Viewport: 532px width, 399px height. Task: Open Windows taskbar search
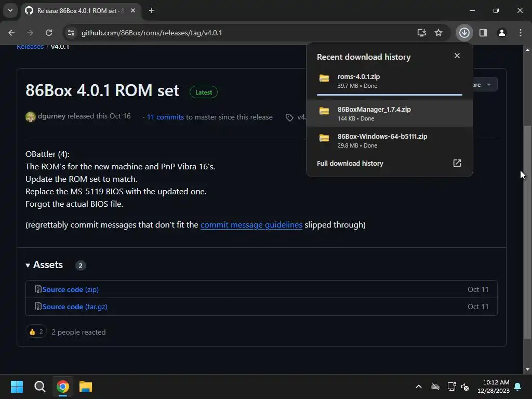[x=39, y=387]
